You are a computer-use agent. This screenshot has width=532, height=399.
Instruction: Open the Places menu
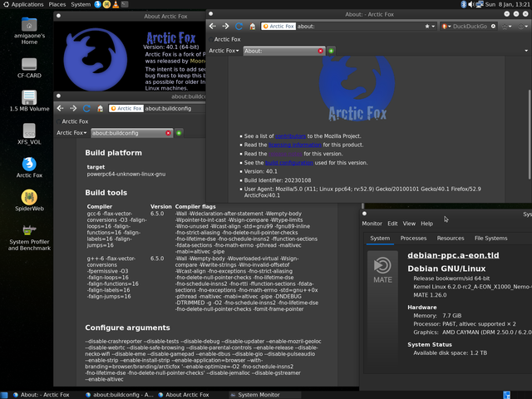pos(57,4)
